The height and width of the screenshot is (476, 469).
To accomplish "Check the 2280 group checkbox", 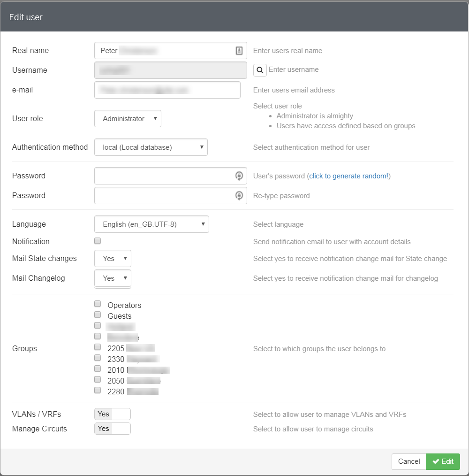I will 97,390.
